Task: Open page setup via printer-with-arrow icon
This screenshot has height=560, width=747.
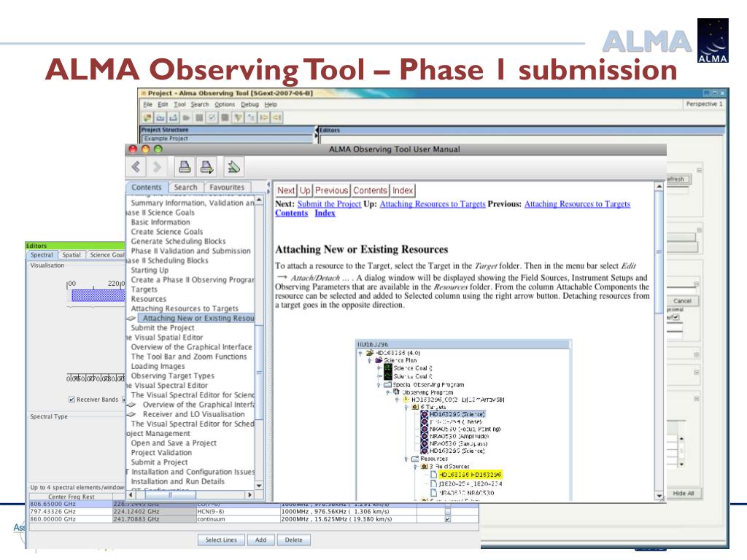Action: [x=206, y=167]
